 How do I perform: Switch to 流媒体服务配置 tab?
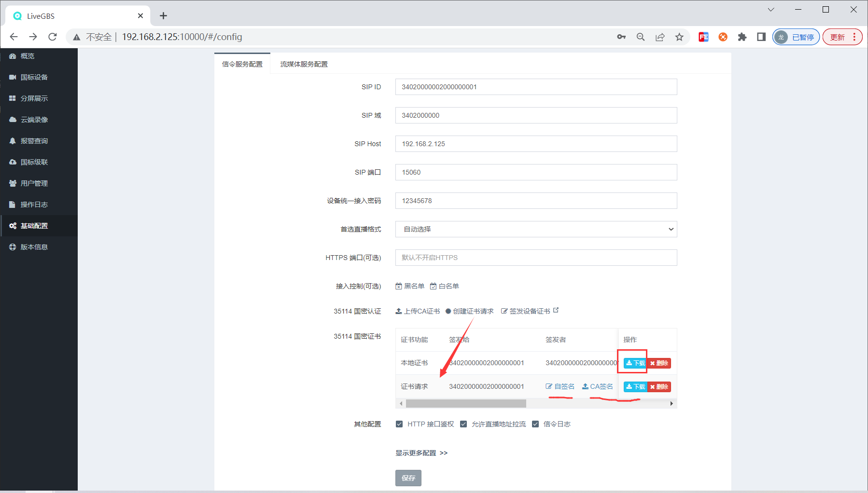point(304,64)
